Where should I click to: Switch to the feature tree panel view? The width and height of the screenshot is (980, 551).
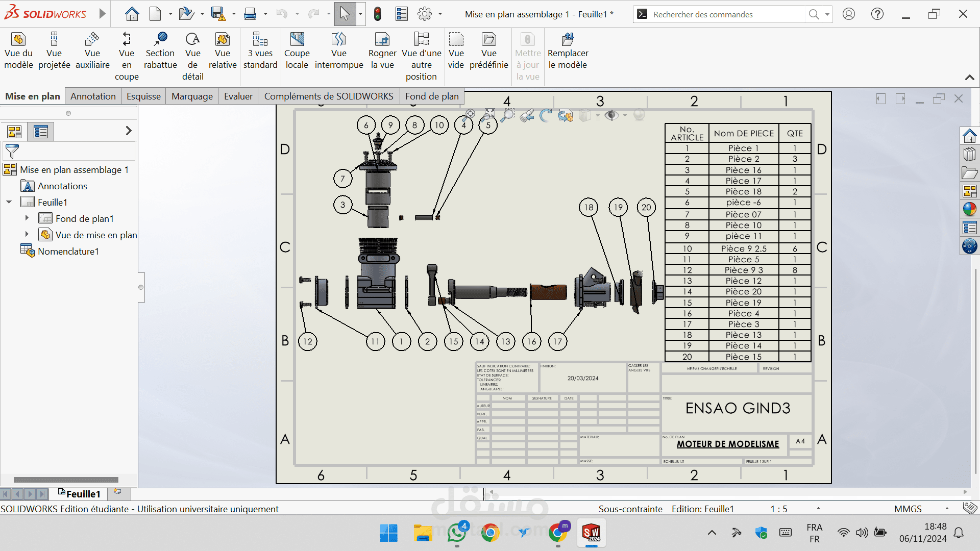click(14, 132)
